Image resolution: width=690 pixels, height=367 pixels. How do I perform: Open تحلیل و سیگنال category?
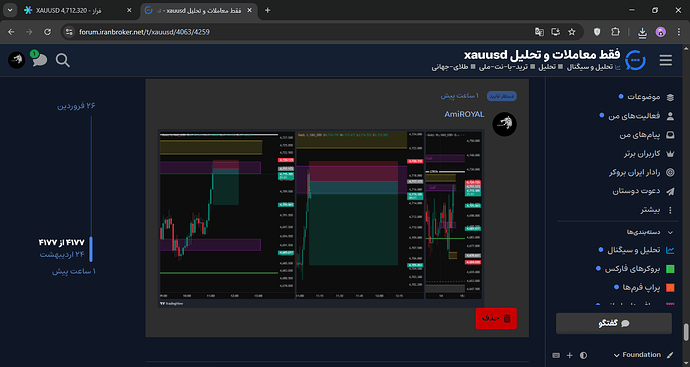click(637, 250)
